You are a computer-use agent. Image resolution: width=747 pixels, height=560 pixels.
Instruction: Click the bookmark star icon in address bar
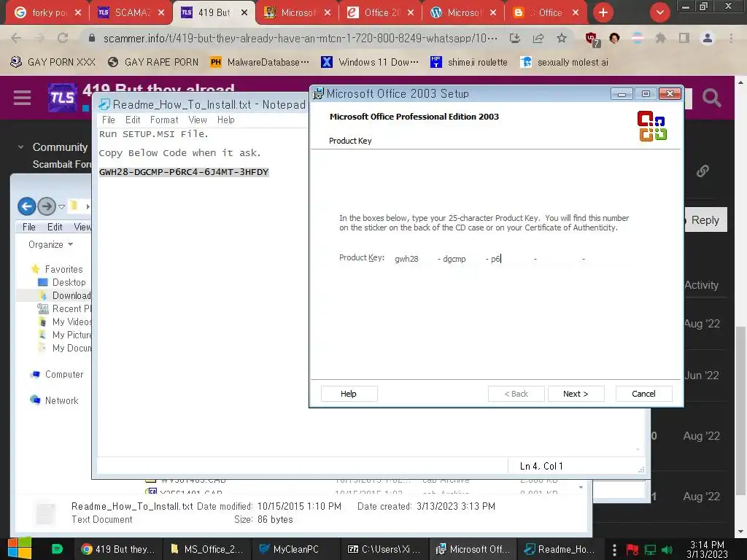[x=562, y=38]
